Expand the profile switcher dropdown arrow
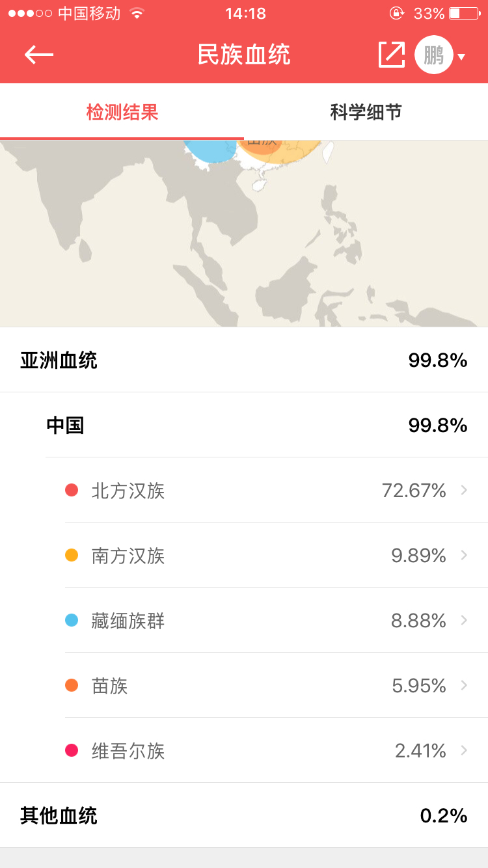The image size is (488, 868). pyautogui.click(x=461, y=57)
